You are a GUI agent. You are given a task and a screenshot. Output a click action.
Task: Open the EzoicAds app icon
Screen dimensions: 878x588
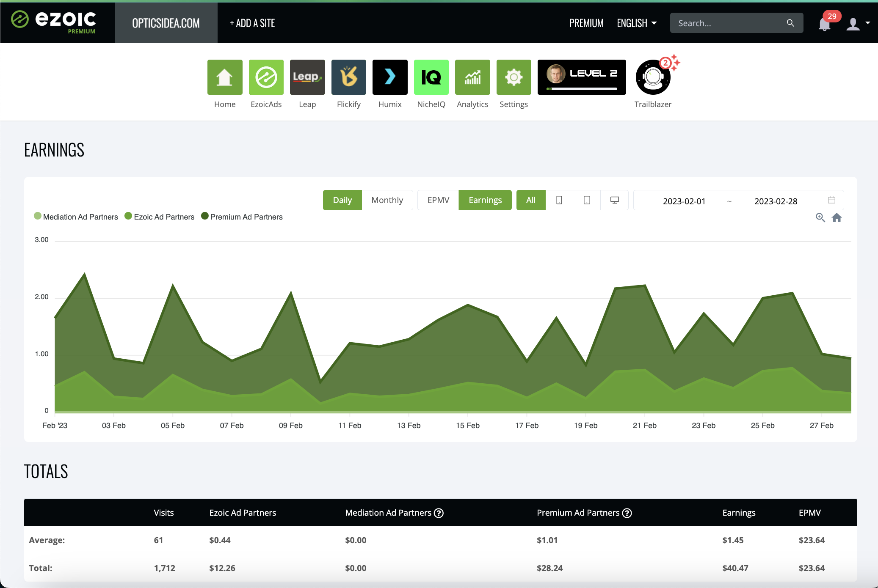(x=266, y=77)
